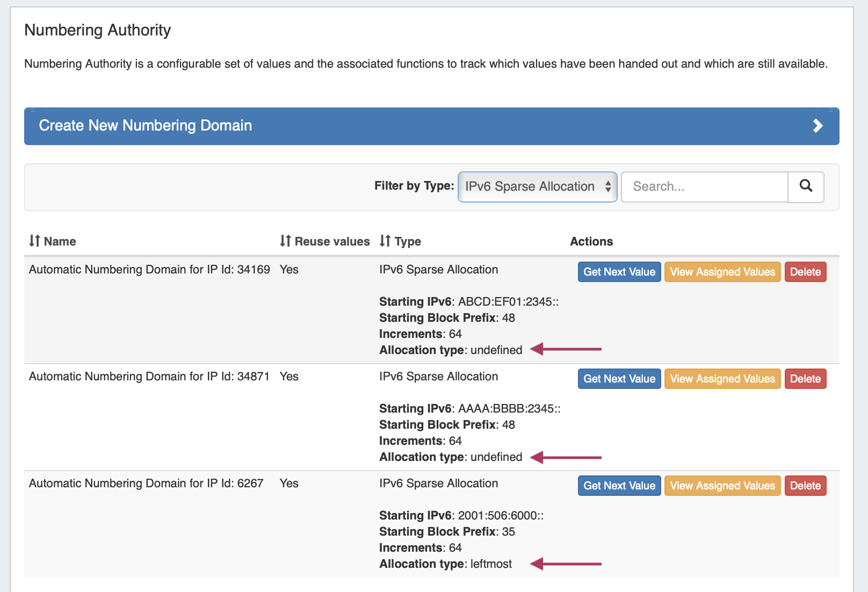Sort the table by Name column

(x=53, y=241)
